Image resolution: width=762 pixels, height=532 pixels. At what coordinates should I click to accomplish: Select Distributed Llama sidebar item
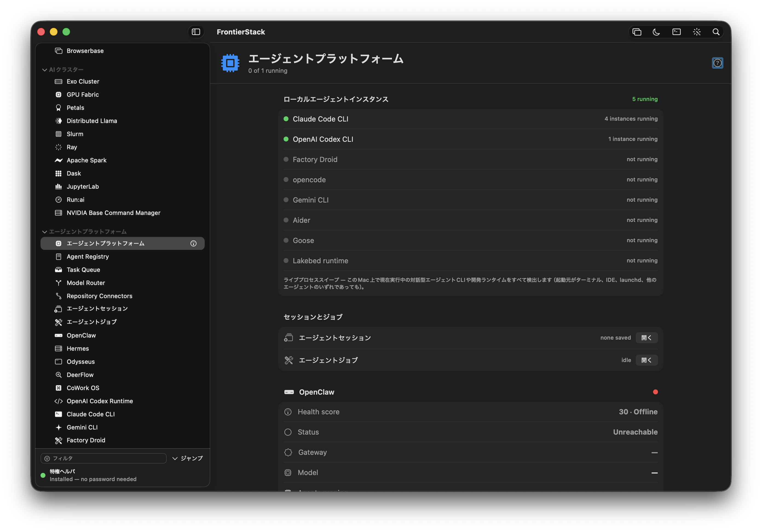click(x=122, y=121)
